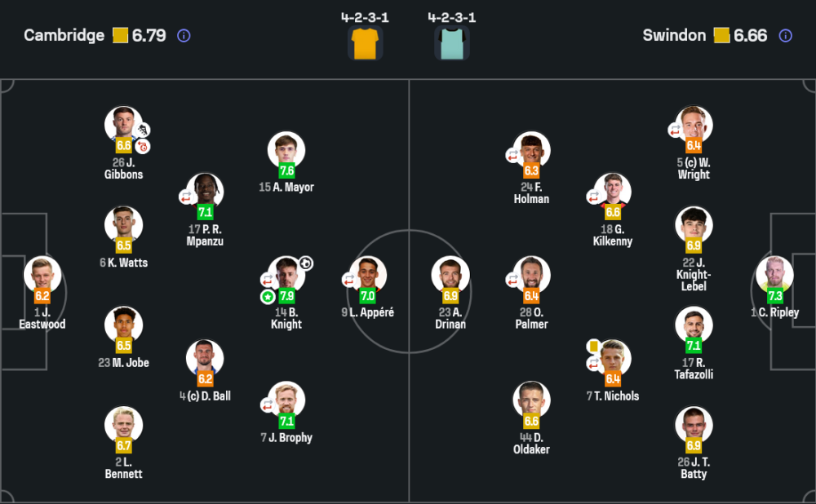Viewport: 816px width, 504px height.
Task: Open goalkeeper C. Ripley's player photo
Action: pyautogui.click(x=774, y=274)
